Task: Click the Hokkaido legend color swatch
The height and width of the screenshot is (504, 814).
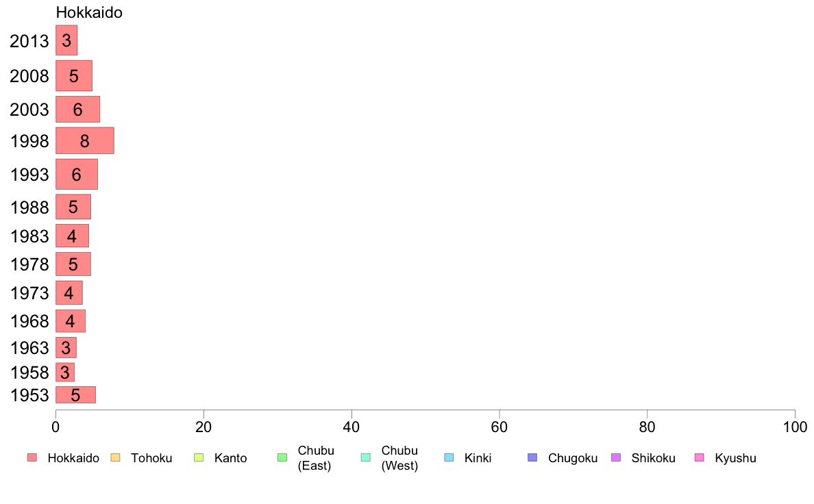Action: [x=32, y=457]
